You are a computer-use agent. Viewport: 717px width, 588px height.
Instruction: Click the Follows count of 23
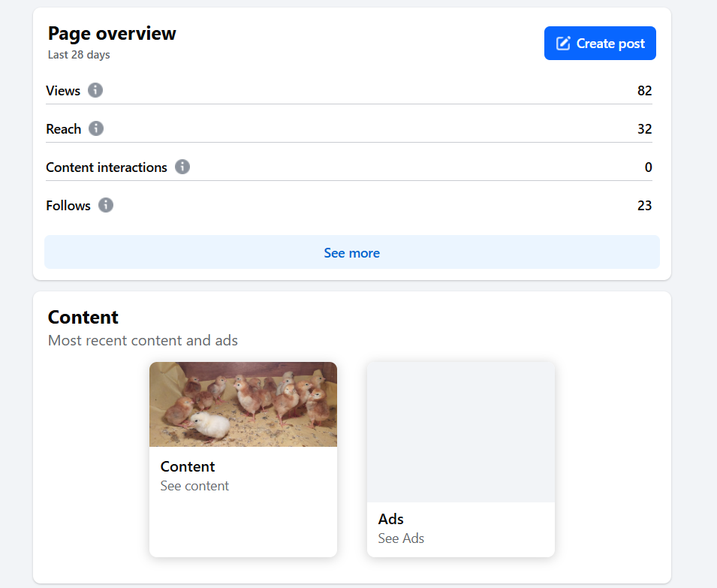click(644, 206)
